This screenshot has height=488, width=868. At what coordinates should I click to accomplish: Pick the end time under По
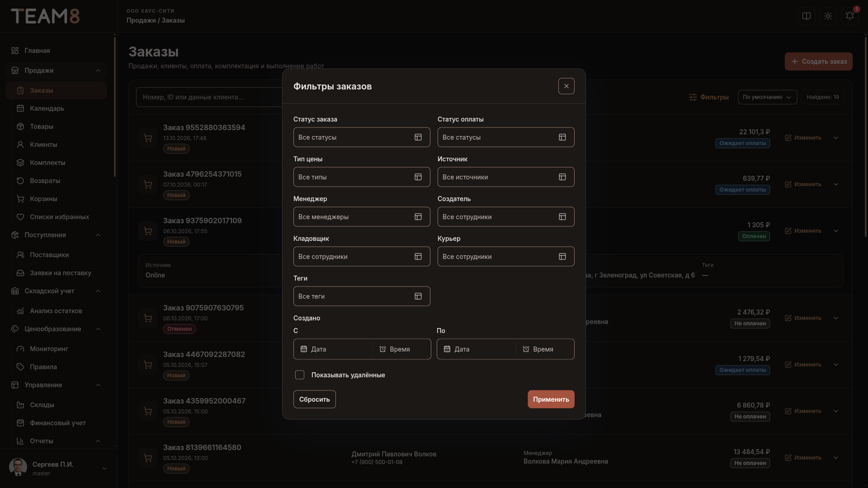coord(545,349)
